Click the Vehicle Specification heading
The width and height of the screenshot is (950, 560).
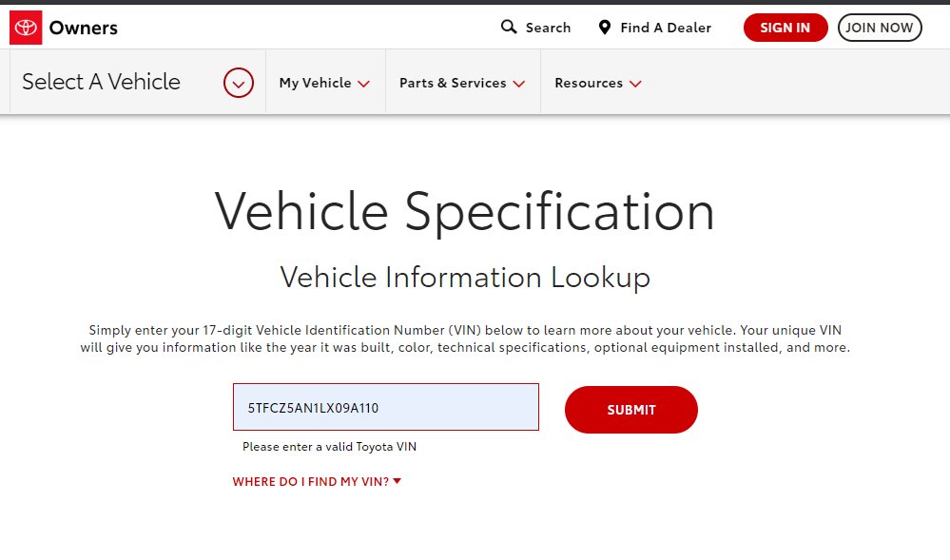pos(465,211)
